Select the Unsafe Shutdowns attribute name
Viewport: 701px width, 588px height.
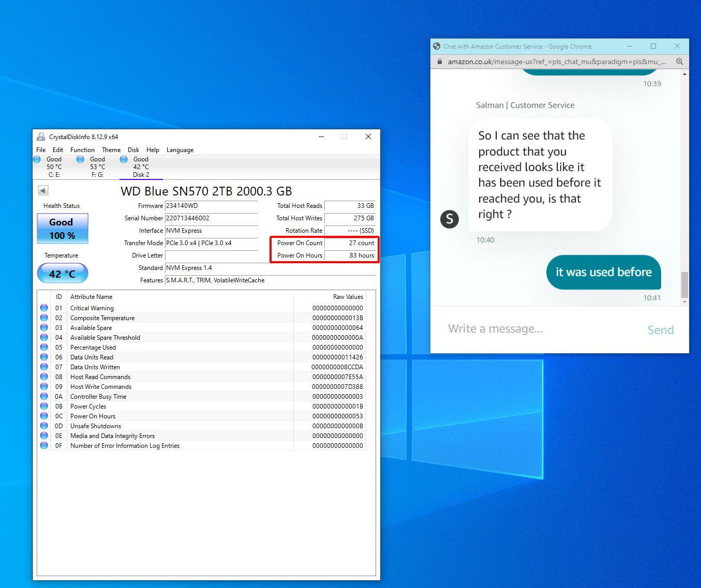pyautogui.click(x=96, y=426)
